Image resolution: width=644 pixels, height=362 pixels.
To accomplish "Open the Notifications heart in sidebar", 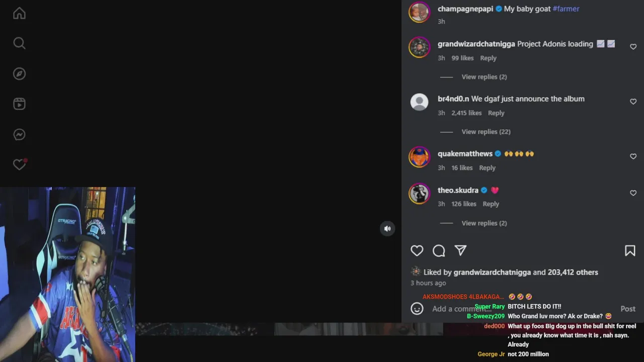I will click(x=19, y=164).
